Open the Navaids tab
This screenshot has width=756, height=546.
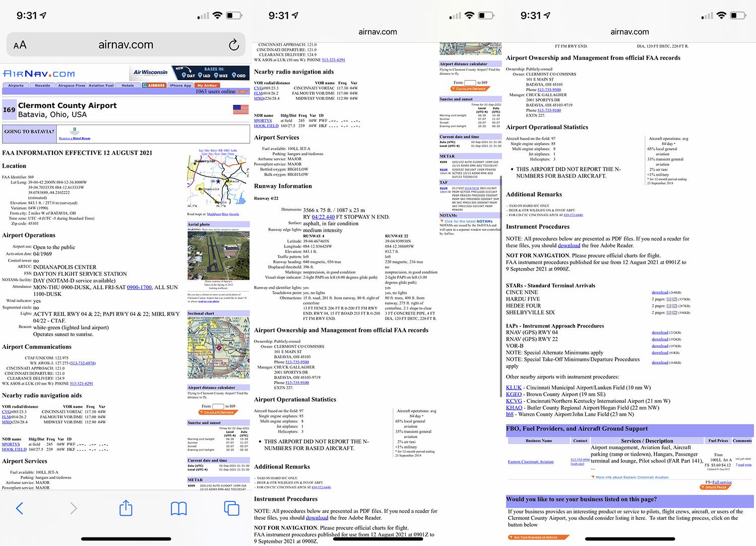42,86
